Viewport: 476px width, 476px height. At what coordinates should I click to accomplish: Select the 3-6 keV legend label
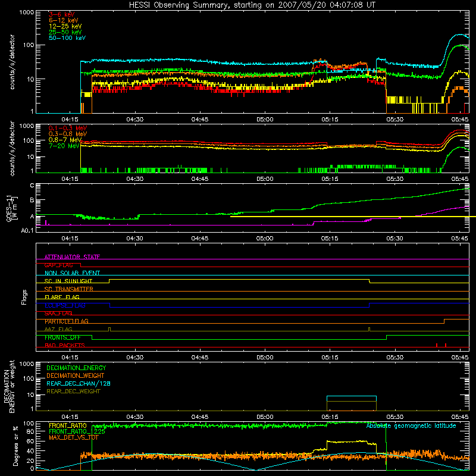pyautogui.click(x=62, y=14)
